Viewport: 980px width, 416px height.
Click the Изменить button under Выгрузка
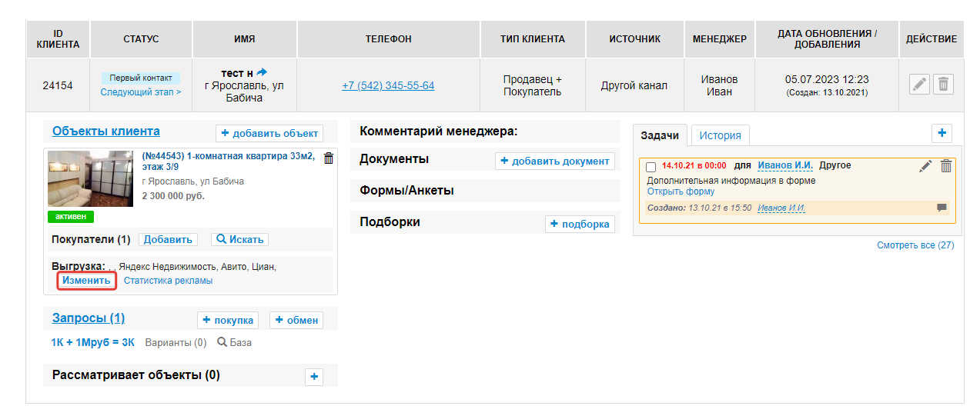point(86,281)
